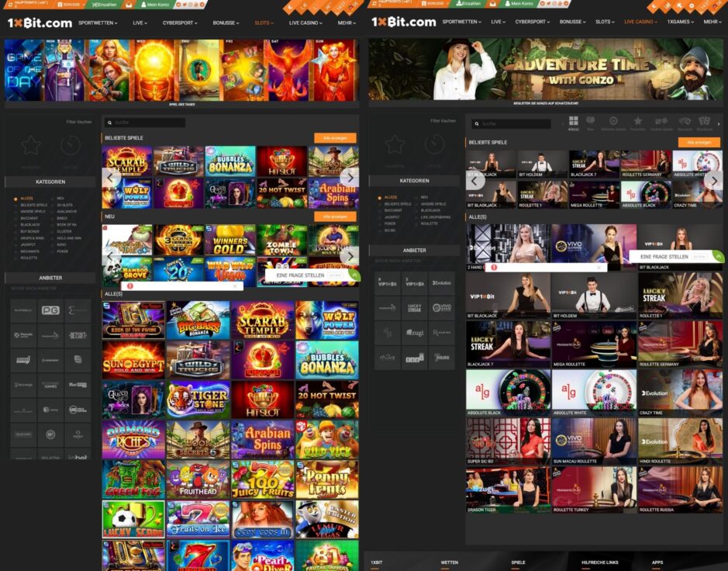The width and height of the screenshot is (728, 571).
Task: Select Buy Bonus category on slots page
Action: (29, 231)
